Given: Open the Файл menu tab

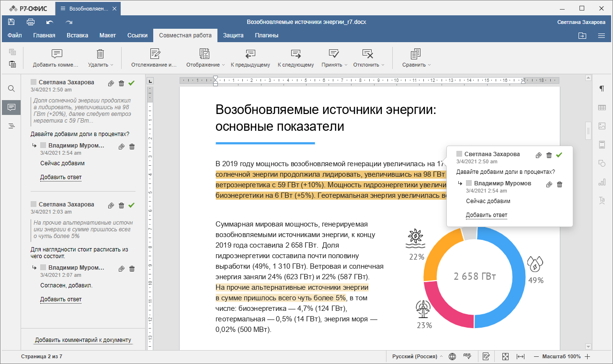Looking at the screenshot, I should coord(15,35).
